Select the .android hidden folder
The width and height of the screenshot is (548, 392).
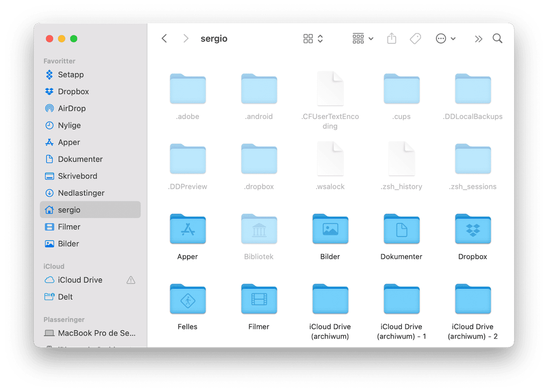click(x=259, y=89)
